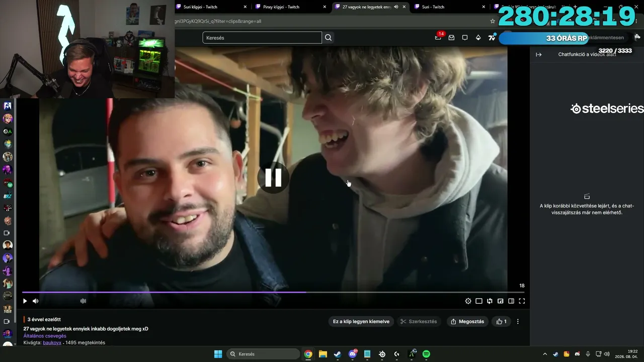Click the Twitch bits gem icon
This screenshot has height=362, width=644.
[478, 38]
